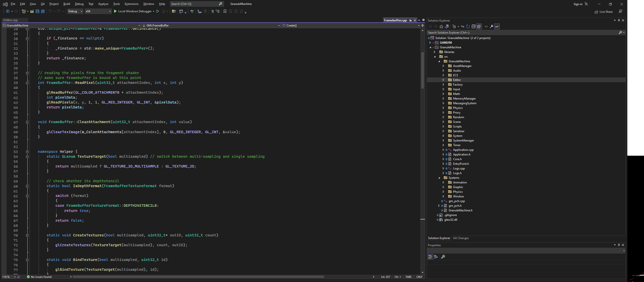
Task: Click the horizontal scrollbar of the code editor
Action: (x=198, y=277)
